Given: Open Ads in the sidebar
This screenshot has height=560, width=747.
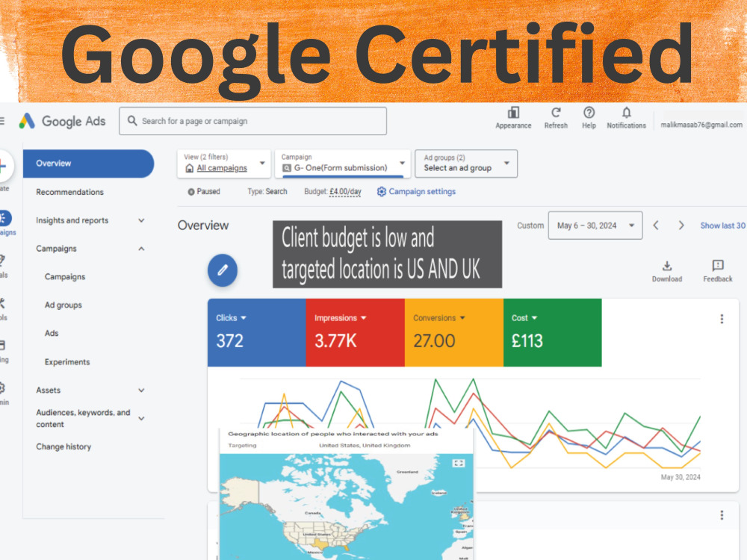Looking at the screenshot, I should click(x=52, y=333).
